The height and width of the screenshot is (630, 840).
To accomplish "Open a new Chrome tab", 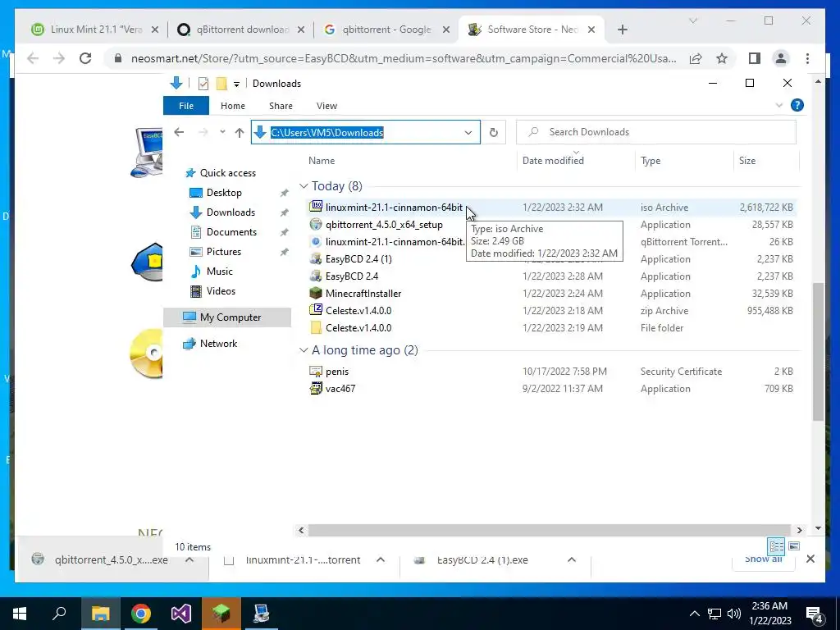I will [x=622, y=30].
